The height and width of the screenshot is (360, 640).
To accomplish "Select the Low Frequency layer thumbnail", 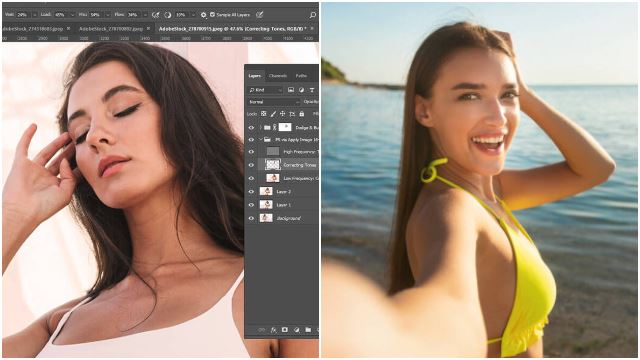I will [x=273, y=178].
